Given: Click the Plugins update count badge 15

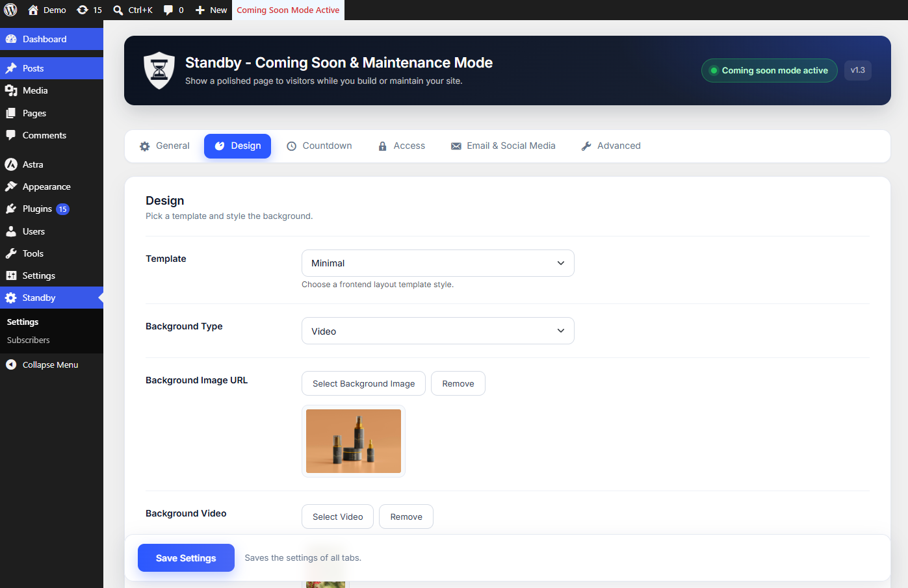Looking at the screenshot, I should [62, 209].
